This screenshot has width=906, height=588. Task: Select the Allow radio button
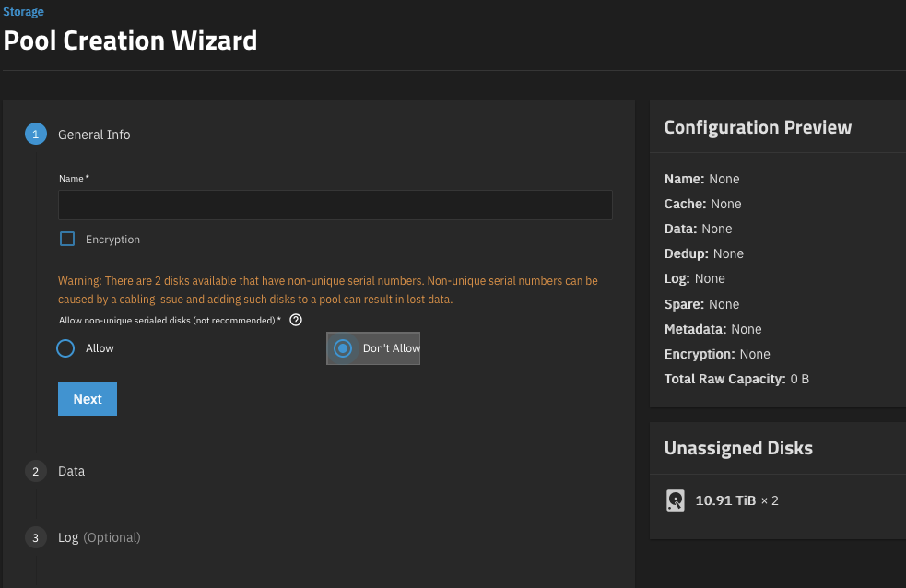[65, 348]
